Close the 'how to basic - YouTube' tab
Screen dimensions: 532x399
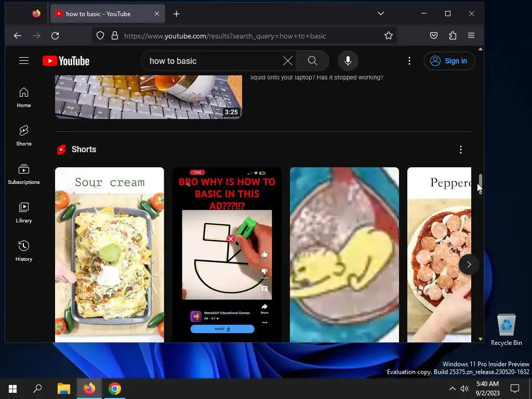pos(157,14)
